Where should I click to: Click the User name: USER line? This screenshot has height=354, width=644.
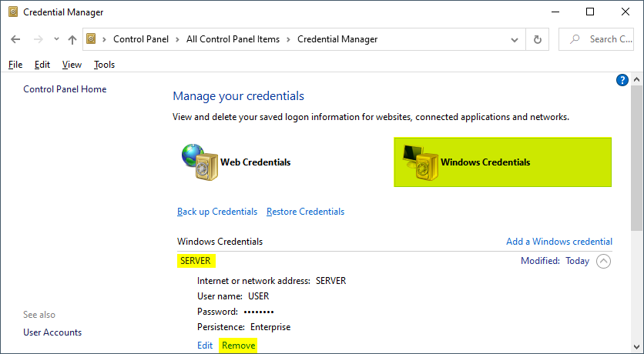click(x=233, y=296)
